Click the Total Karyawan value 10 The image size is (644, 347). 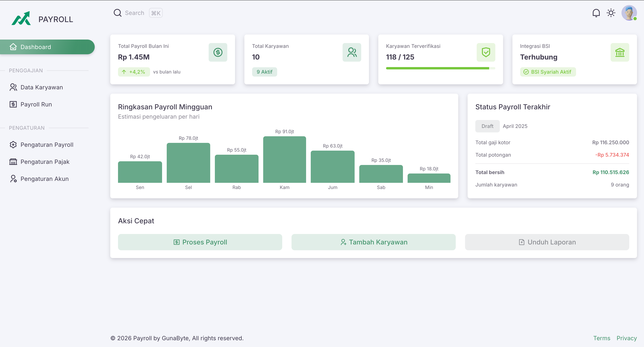coord(256,57)
